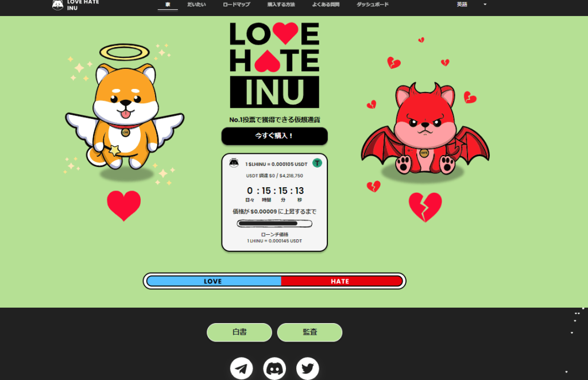Click the large broken heart under devil dog
The image size is (588, 380).
[x=425, y=207]
